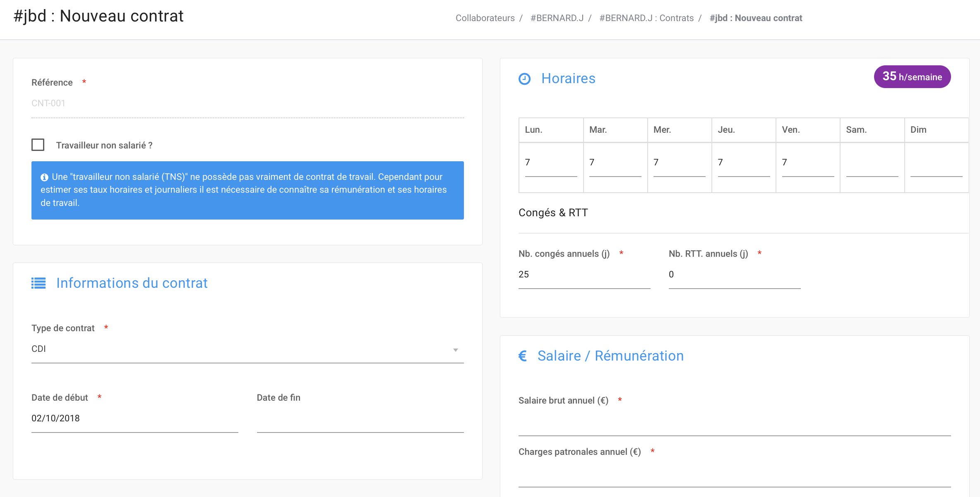Click the Référence input field

click(247, 103)
